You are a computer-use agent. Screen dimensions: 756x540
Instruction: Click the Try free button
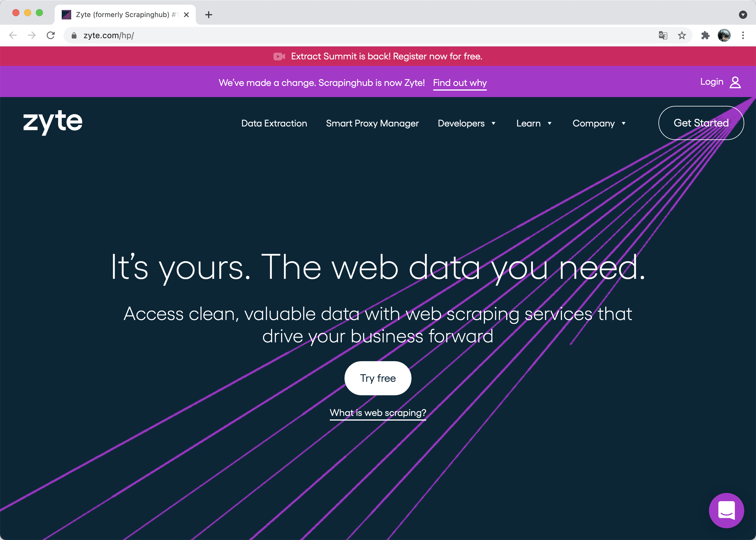coord(378,378)
